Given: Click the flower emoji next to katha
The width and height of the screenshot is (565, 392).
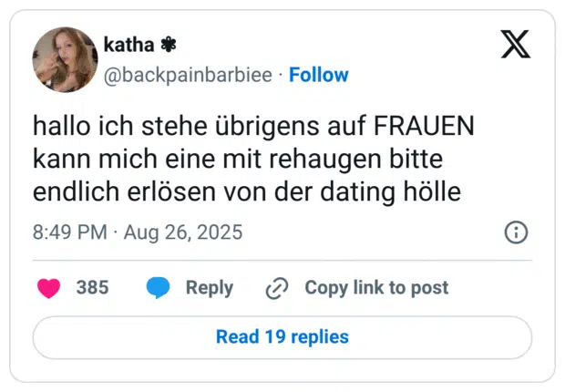Looking at the screenshot, I should coord(169,44).
